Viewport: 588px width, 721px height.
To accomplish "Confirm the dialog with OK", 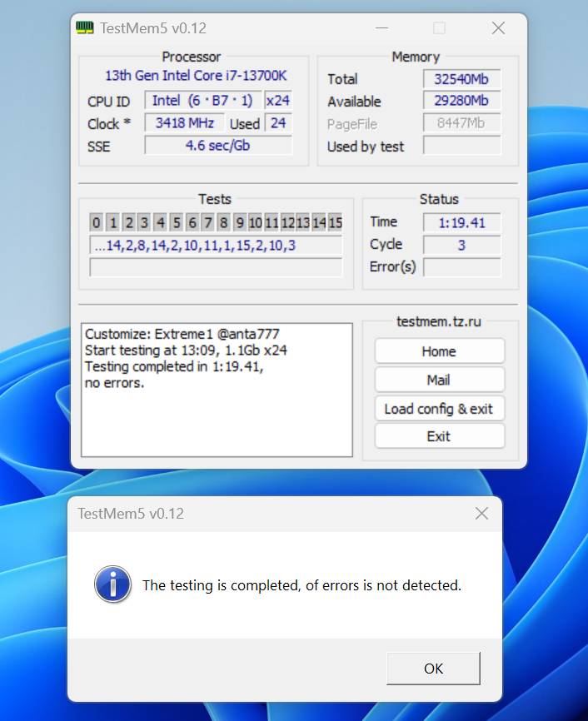I will coord(433,668).
